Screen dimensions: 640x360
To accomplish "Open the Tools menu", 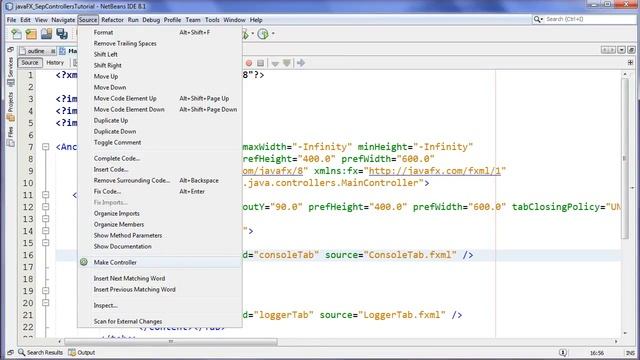I will [x=212, y=20].
